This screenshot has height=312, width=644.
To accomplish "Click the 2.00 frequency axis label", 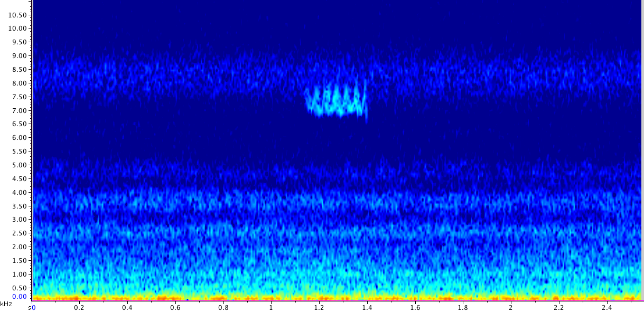I will [20, 247].
